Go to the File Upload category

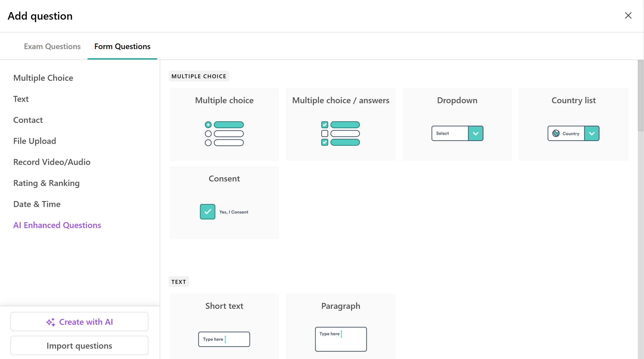coord(35,141)
